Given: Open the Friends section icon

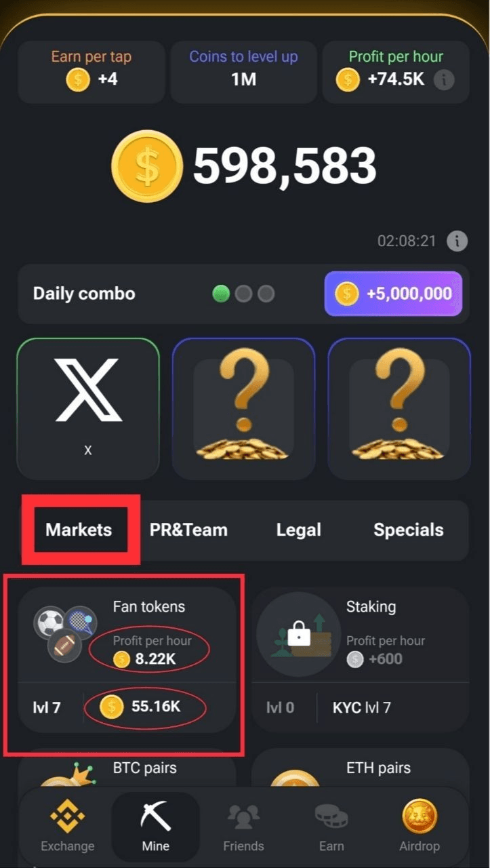Looking at the screenshot, I should tap(243, 815).
